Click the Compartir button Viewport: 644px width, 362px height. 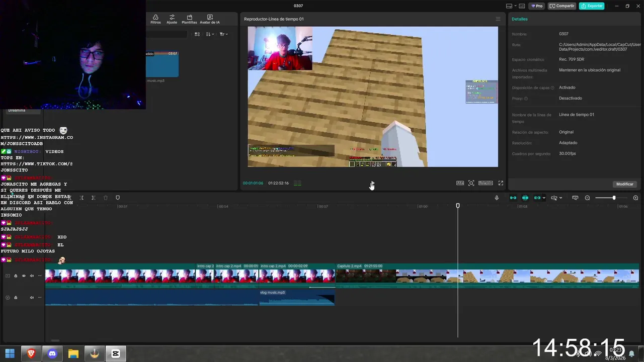(562, 6)
